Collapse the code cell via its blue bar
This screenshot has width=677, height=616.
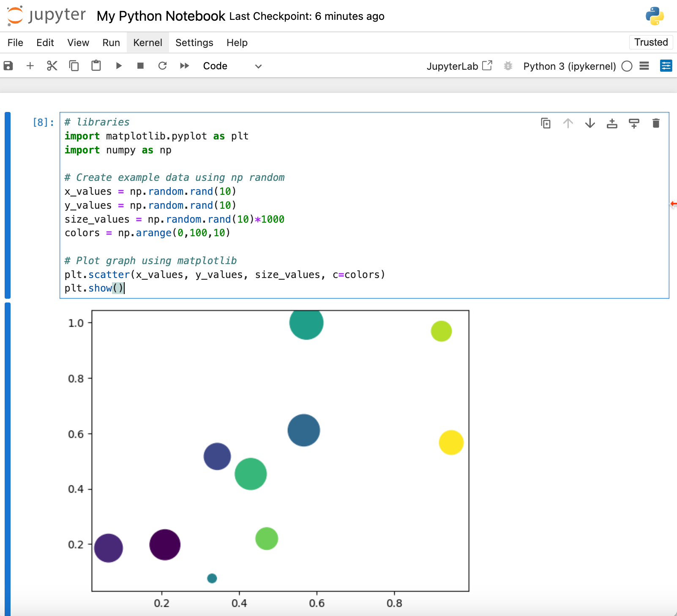click(x=8, y=205)
